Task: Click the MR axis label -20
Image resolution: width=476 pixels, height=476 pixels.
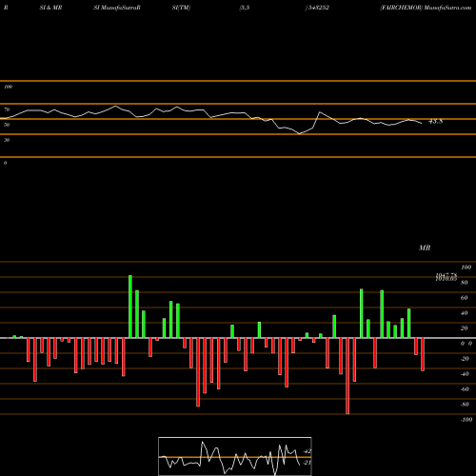Action: pos(465,359)
